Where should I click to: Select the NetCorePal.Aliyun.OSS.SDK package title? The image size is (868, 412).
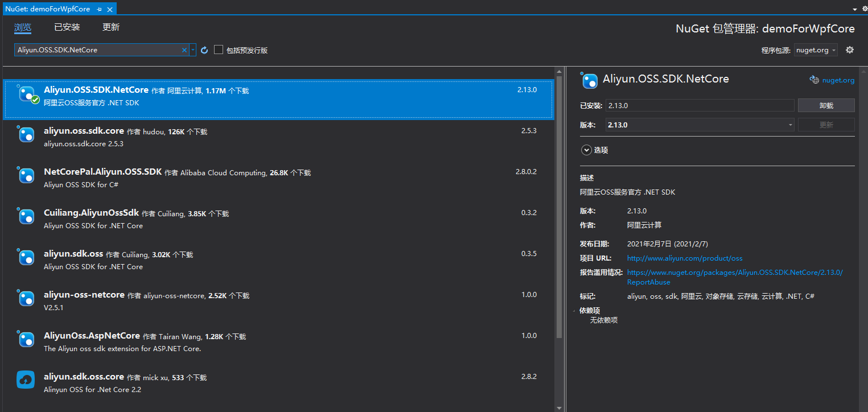[x=102, y=172]
